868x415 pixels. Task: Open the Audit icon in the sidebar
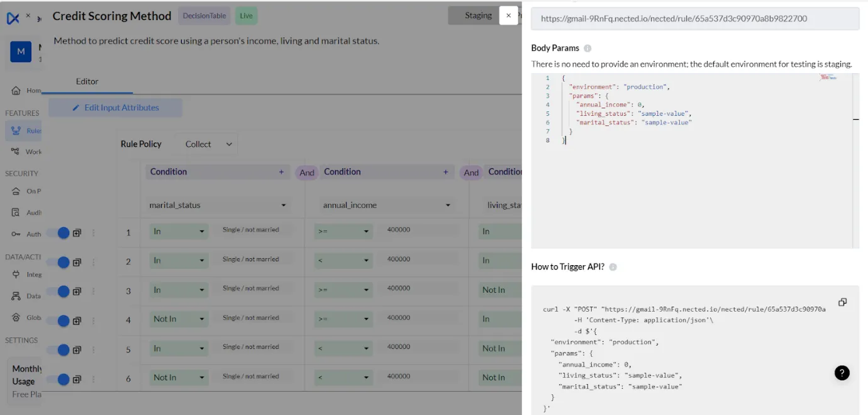(x=16, y=212)
